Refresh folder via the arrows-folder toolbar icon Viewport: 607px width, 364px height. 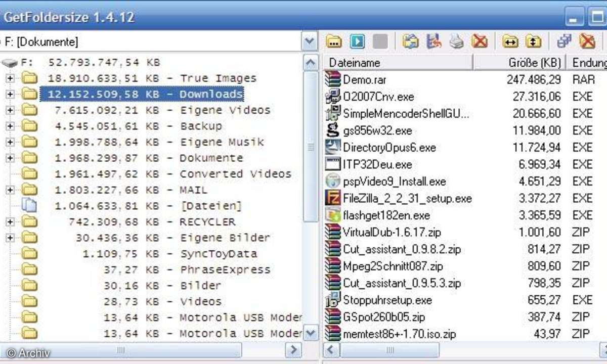tap(410, 41)
